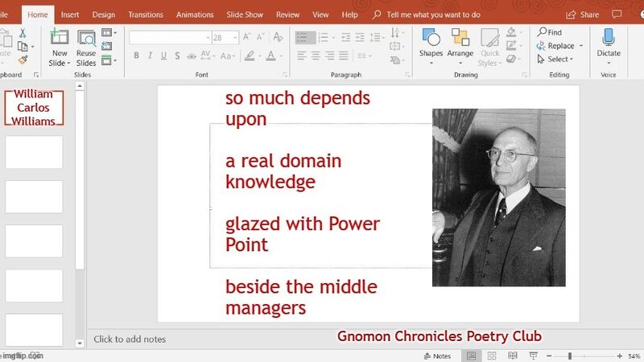Click the 'Click to add notes' area
Image resolution: width=644 pixels, height=362 pixels.
coord(130,339)
